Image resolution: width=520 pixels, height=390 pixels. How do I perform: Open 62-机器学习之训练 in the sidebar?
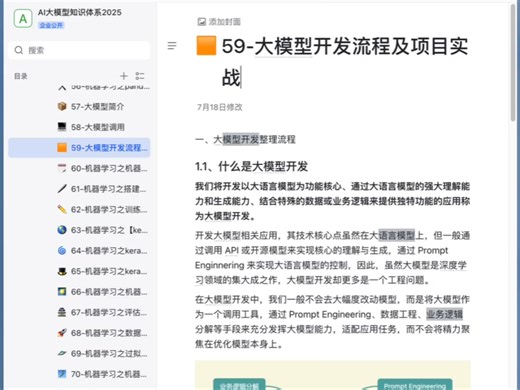(x=109, y=210)
